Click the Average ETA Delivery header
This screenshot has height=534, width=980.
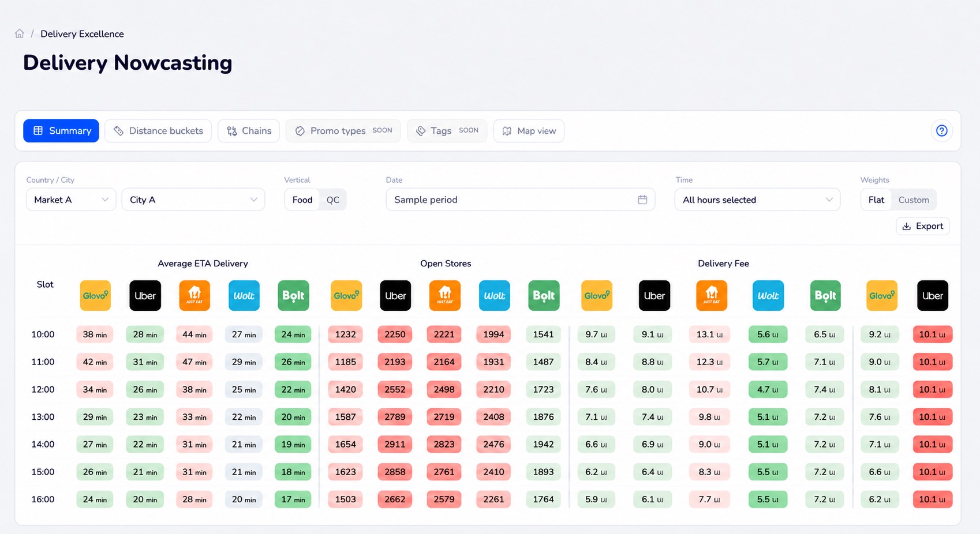(203, 264)
